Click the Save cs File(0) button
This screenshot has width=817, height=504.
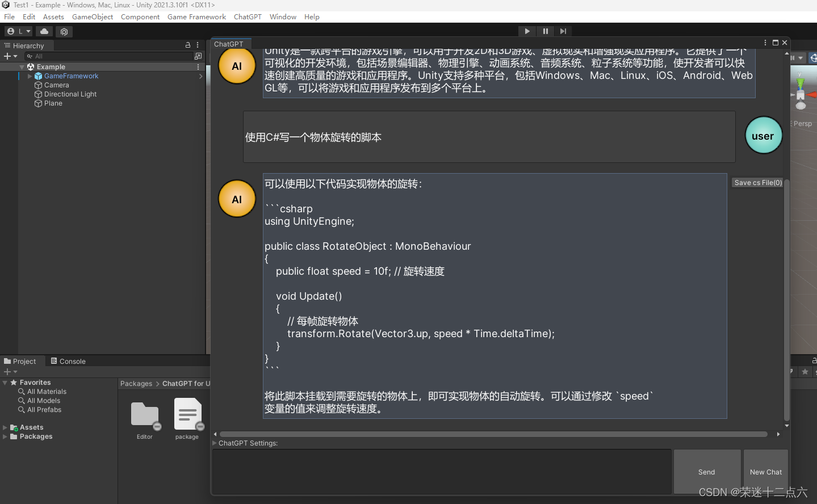click(758, 183)
